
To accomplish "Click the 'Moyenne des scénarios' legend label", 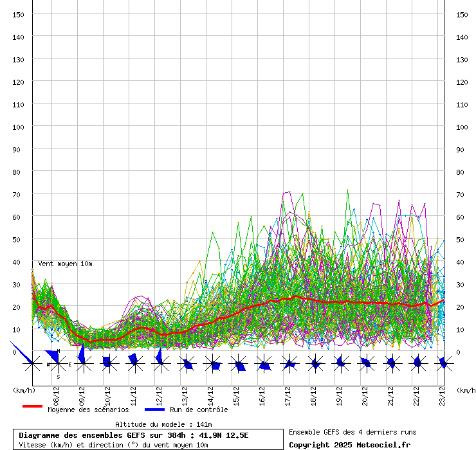I will coord(88,410).
